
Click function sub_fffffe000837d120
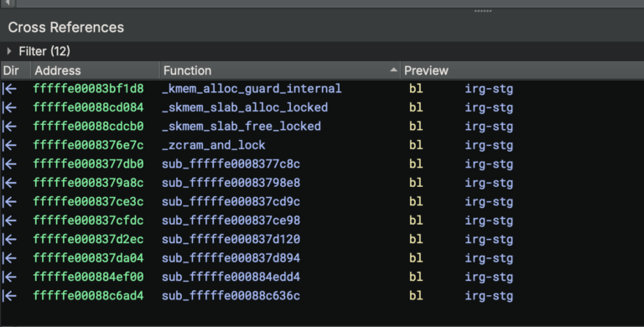[231, 240]
